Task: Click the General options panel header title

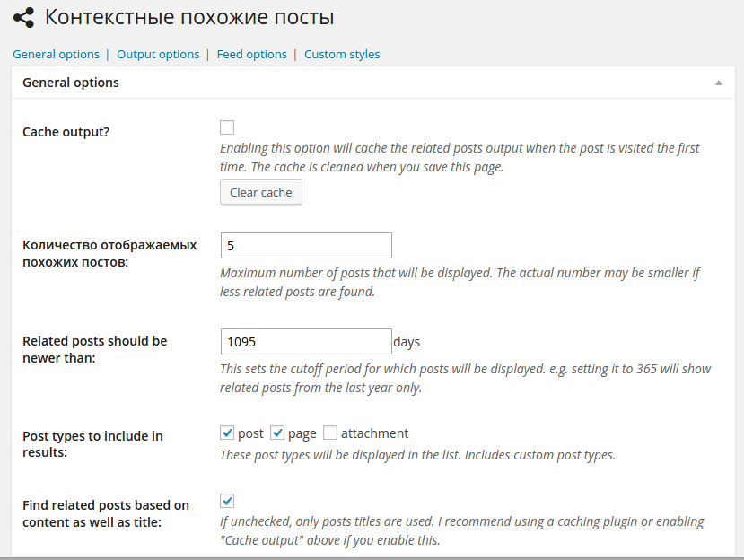Action: [x=71, y=83]
